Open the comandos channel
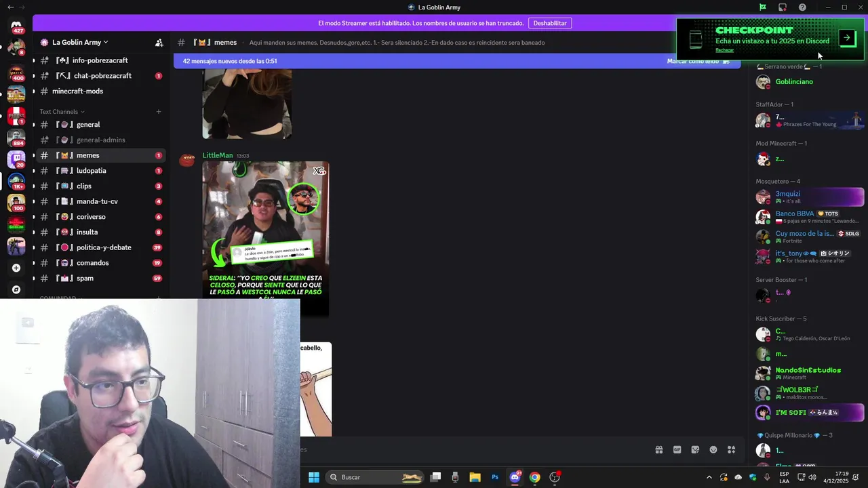The width and height of the screenshot is (868, 488). point(101,263)
